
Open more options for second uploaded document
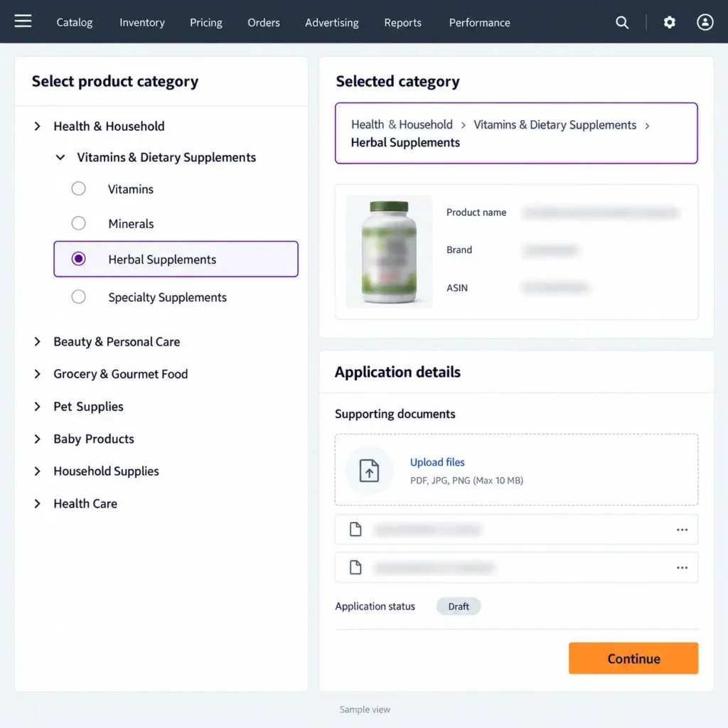682,567
